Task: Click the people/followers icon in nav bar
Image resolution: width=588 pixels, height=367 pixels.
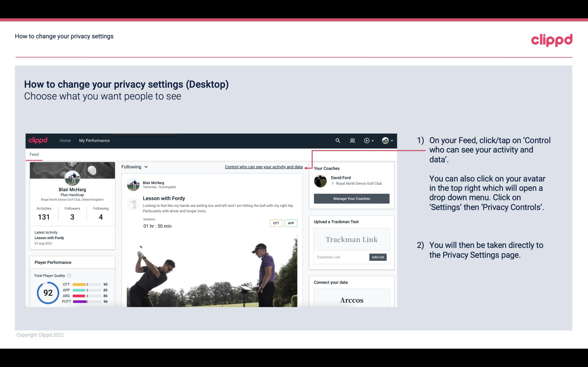Action: click(352, 140)
